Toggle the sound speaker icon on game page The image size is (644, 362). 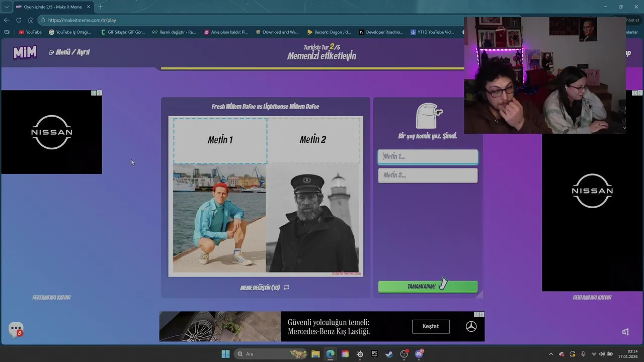[625, 332]
